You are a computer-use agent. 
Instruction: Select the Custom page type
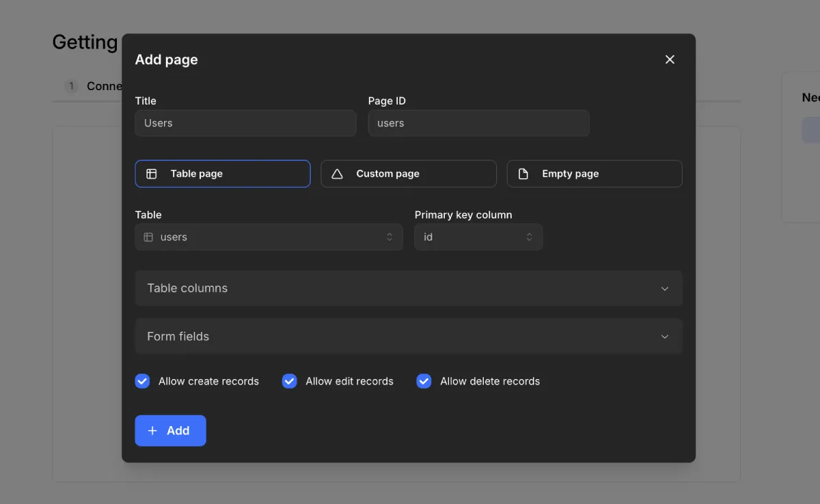pos(408,174)
